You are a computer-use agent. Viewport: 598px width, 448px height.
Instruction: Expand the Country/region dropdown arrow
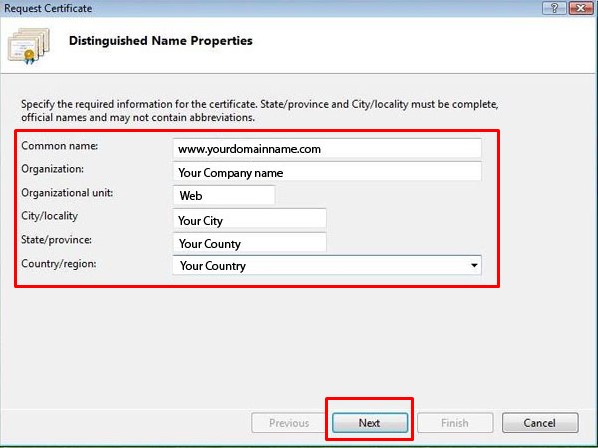[x=474, y=265]
